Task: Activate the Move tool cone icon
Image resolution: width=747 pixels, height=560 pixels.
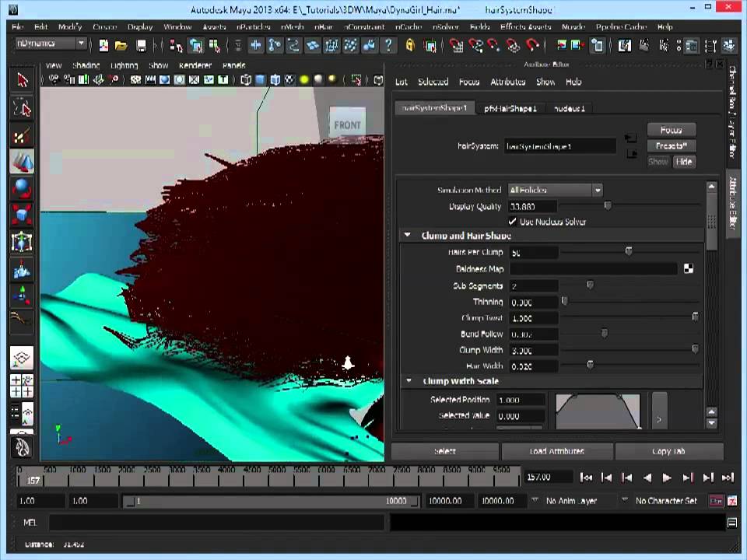Action: 22,162
